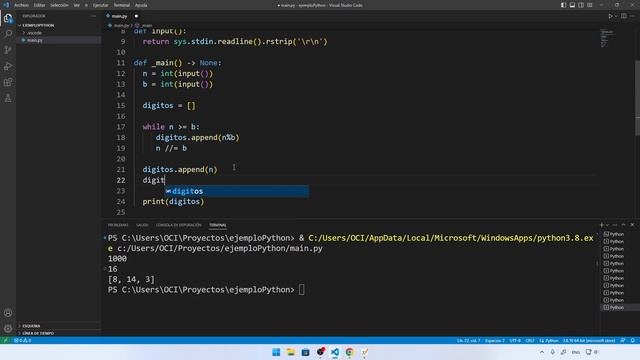
Task: Switch to the PROBLEMAS panel tab
Action: pos(118,225)
